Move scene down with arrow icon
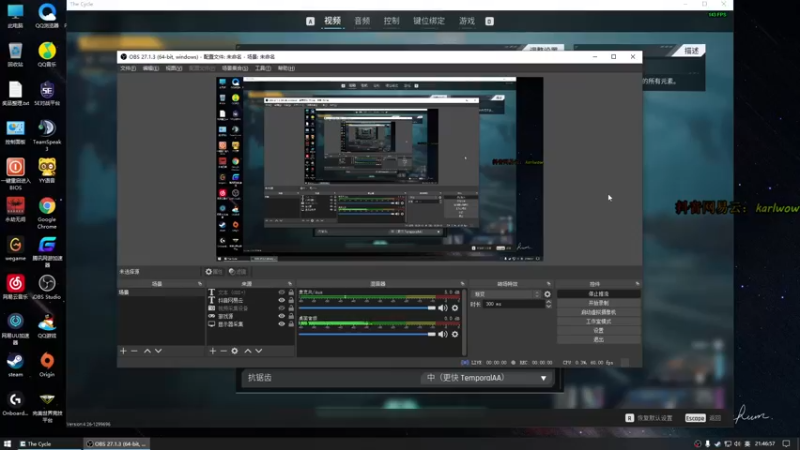The height and width of the screenshot is (450, 800). [158, 351]
